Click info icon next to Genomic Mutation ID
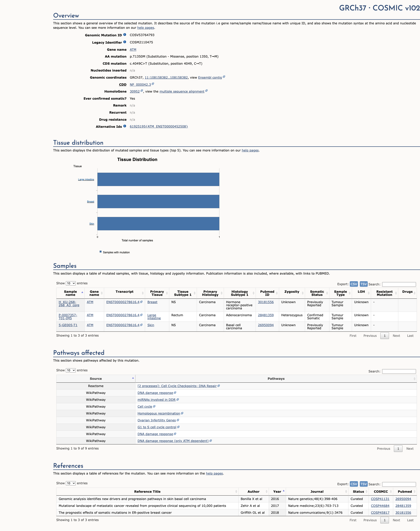Screen dimensions: 420x531 [x=125, y=35]
